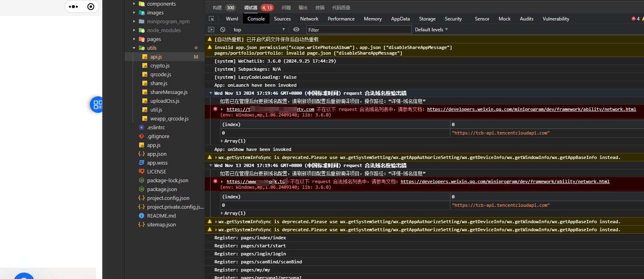This screenshot has height=279, width=644.
Task: Click 'Register: pages/login/login' log line
Action: point(250,254)
